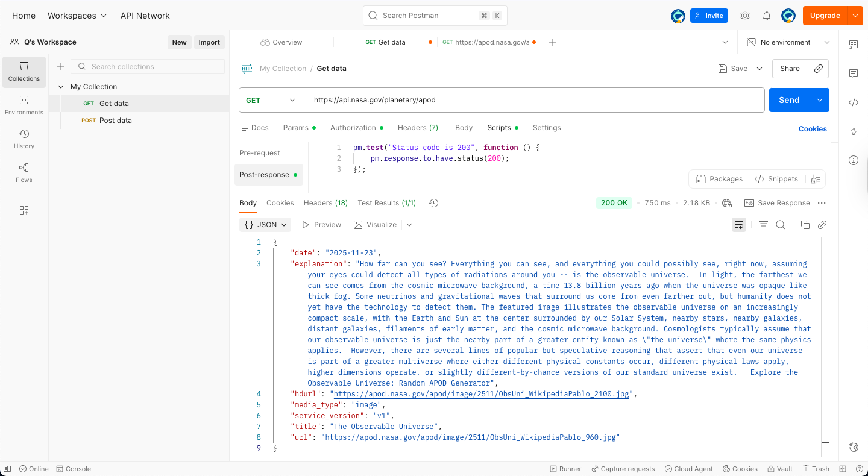Open the History sidebar panel
The image size is (868, 476).
point(24,139)
